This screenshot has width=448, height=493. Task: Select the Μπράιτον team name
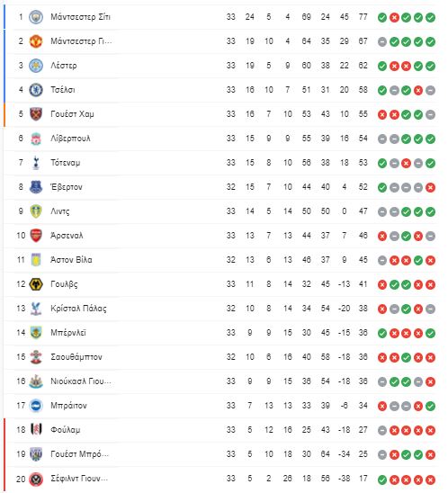68,406
